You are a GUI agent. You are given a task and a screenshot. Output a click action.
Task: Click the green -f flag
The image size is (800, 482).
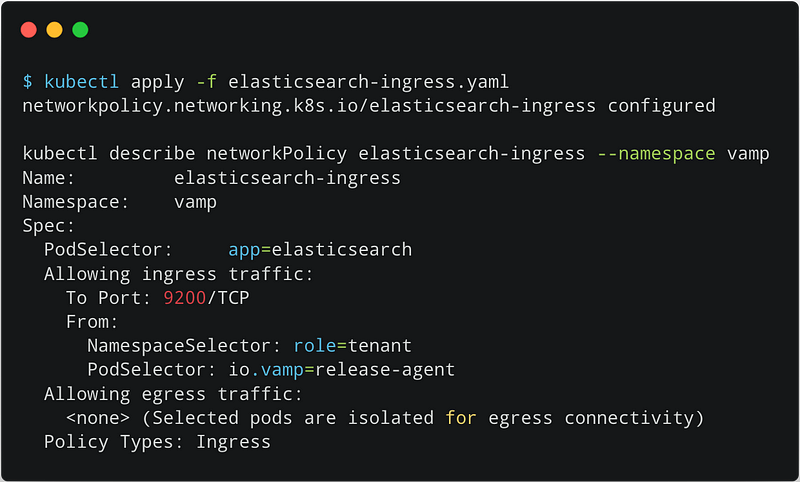click(207, 82)
